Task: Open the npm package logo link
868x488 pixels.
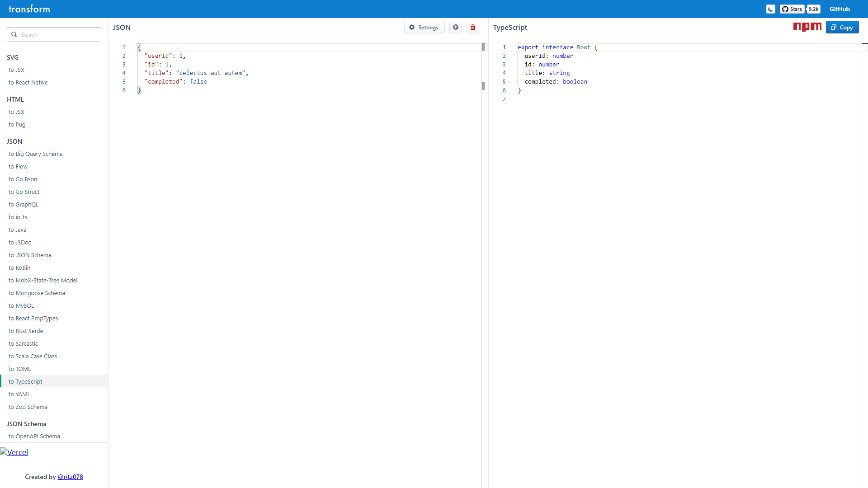Action: (x=807, y=27)
